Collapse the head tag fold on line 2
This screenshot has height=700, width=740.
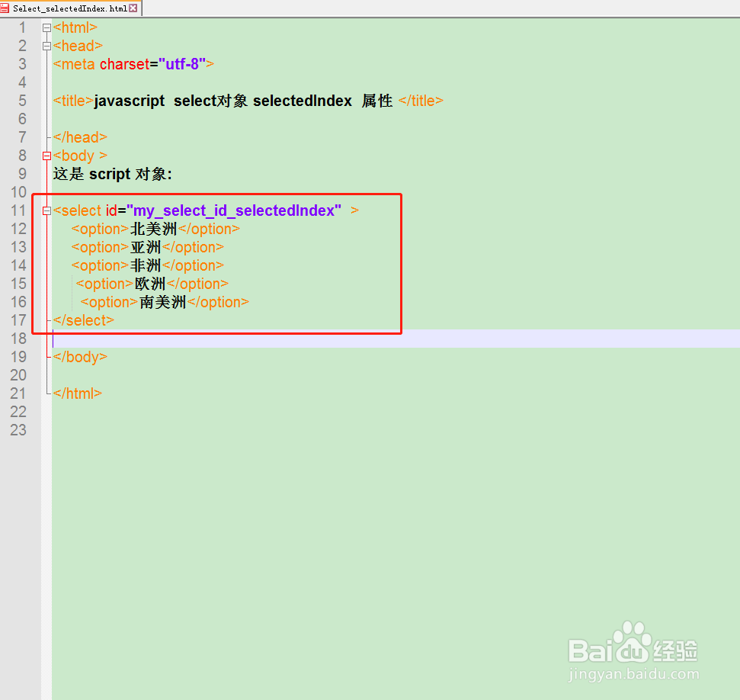46,47
